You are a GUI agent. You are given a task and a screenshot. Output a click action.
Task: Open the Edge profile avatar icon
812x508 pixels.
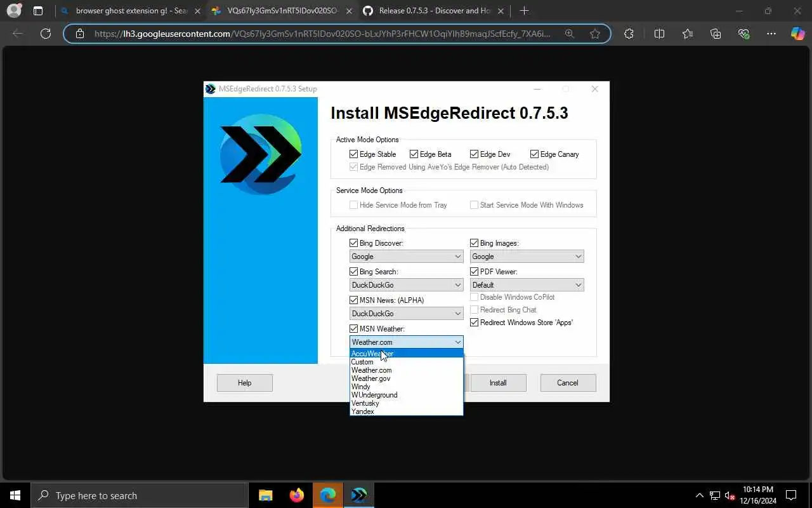[x=13, y=11]
